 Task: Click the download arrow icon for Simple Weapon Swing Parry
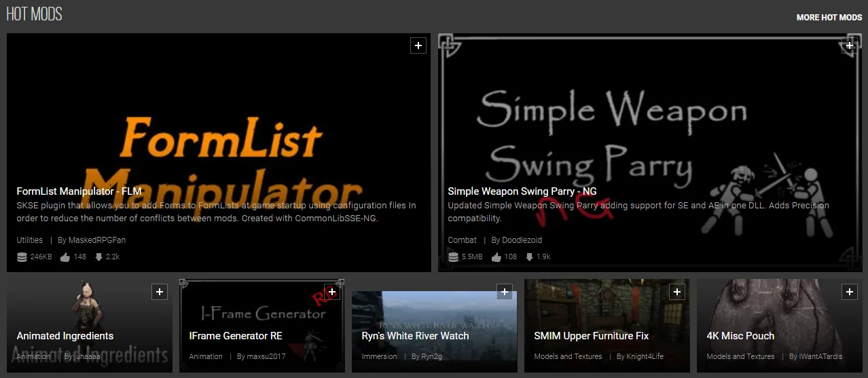529,257
